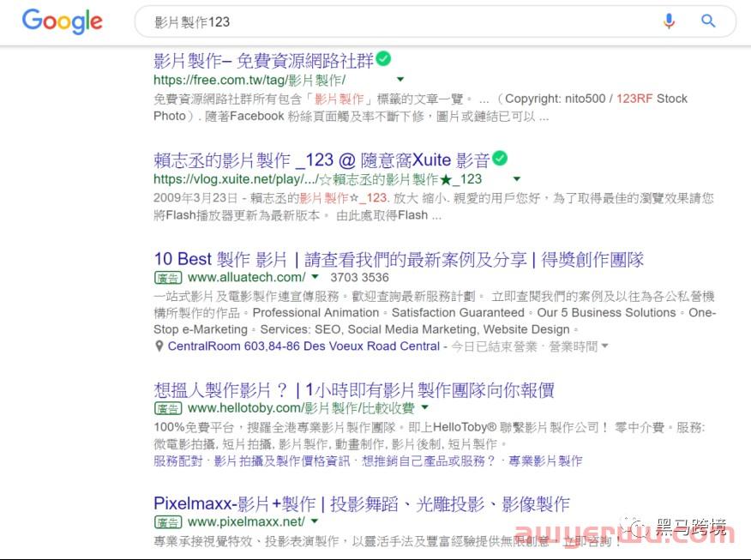Click 廣告 badge beside www.alluatech.com

tap(168, 277)
